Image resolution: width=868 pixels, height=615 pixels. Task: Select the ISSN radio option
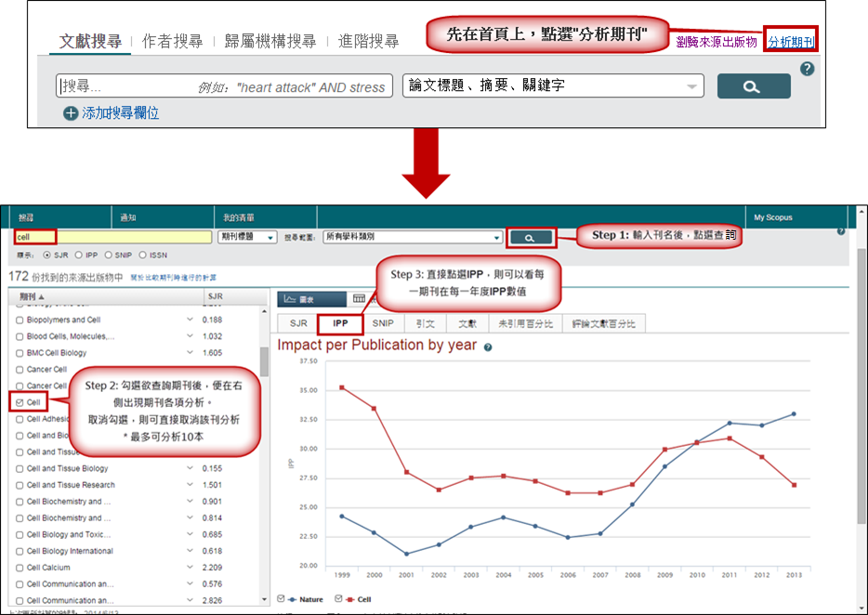point(143,255)
